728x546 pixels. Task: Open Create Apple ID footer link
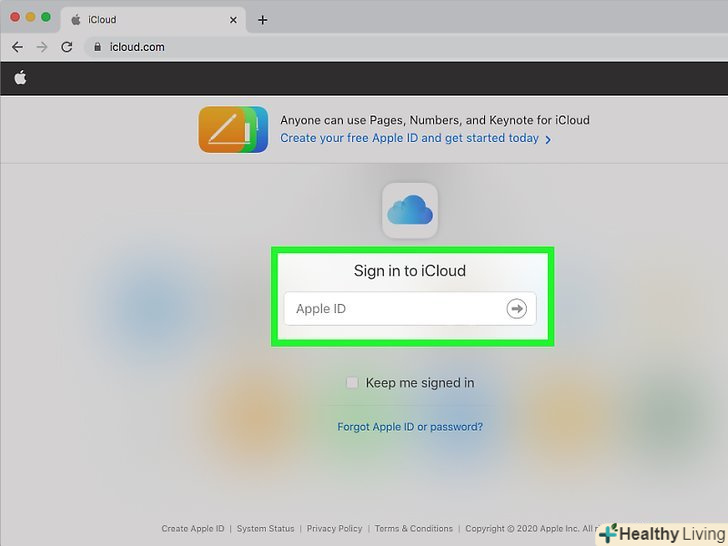pos(193,528)
